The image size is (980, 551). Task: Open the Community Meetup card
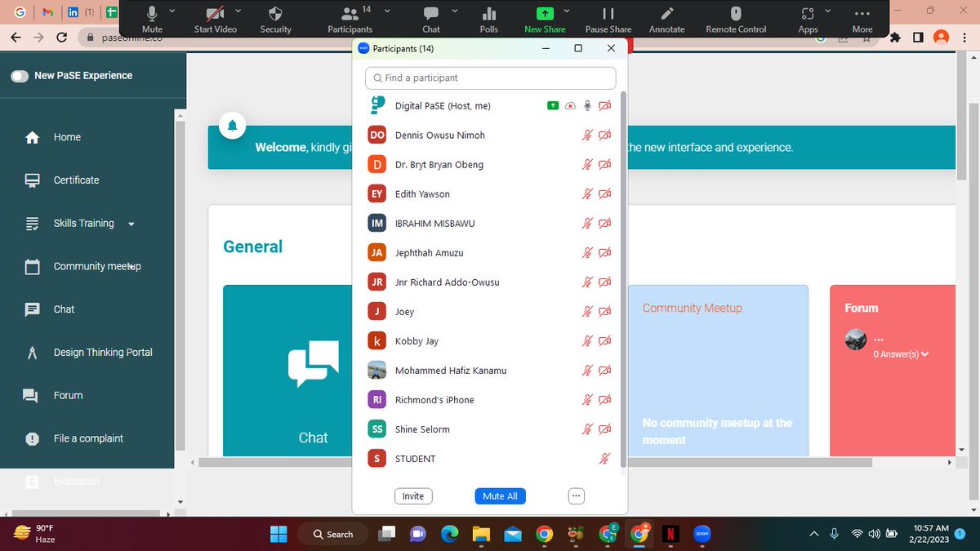[x=718, y=371]
